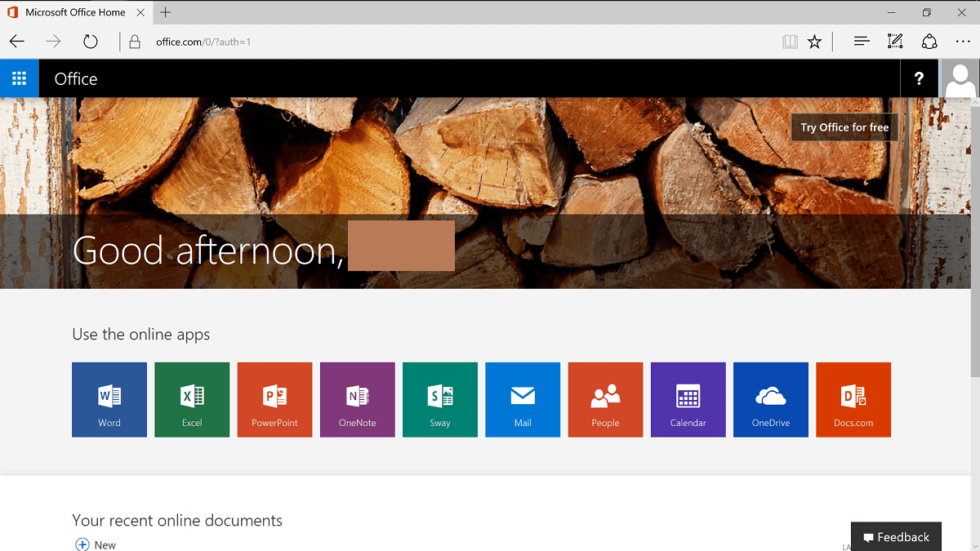The image size is (980, 551).
Task: Open the PowerPoint app tile
Action: coord(274,400)
